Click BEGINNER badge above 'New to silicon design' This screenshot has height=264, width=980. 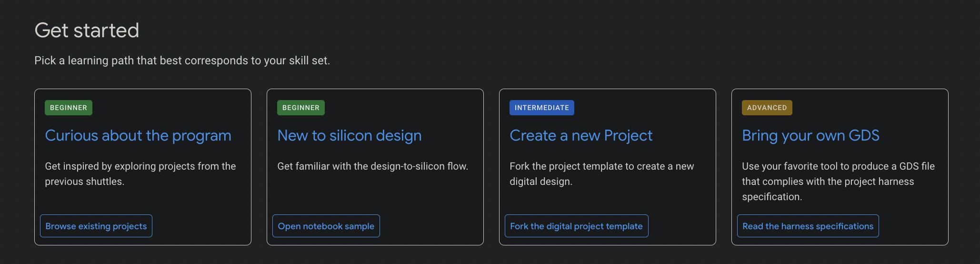301,108
